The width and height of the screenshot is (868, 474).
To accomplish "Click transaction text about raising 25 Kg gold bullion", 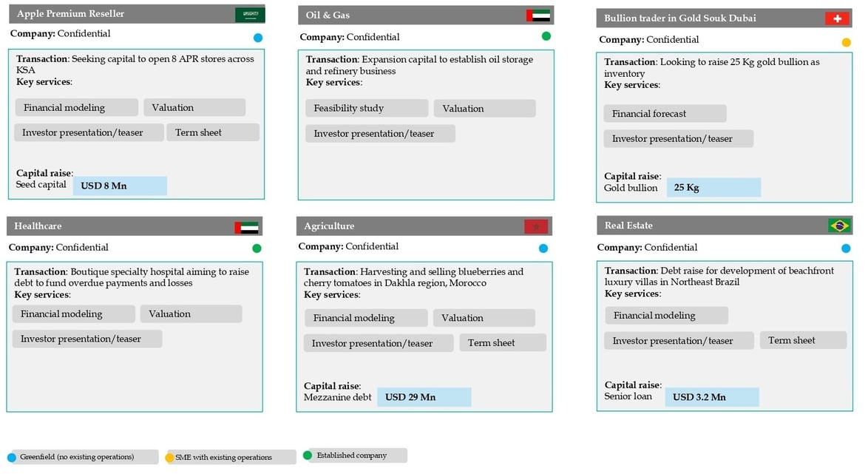I will pos(712,67).
